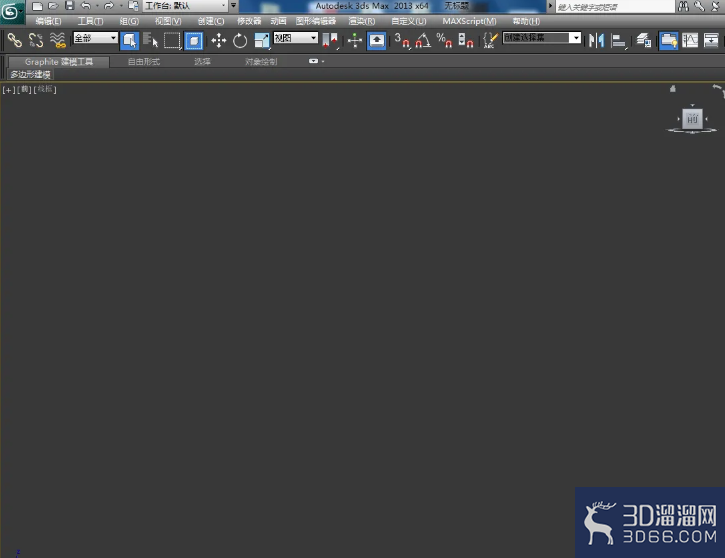Click the Select by Name list icon
This screenshot has width=725, height=558.
coord(150,40)
